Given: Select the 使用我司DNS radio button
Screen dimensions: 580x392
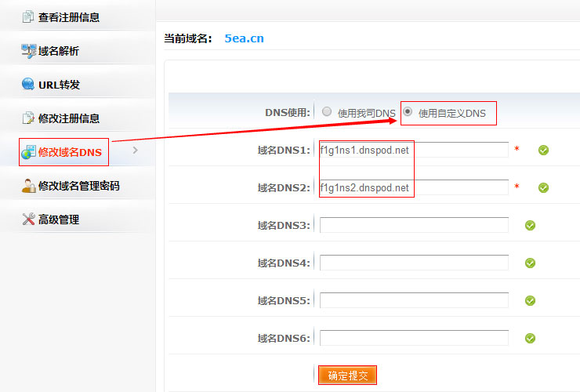Looking at the screenshot, I should point(327,111).
